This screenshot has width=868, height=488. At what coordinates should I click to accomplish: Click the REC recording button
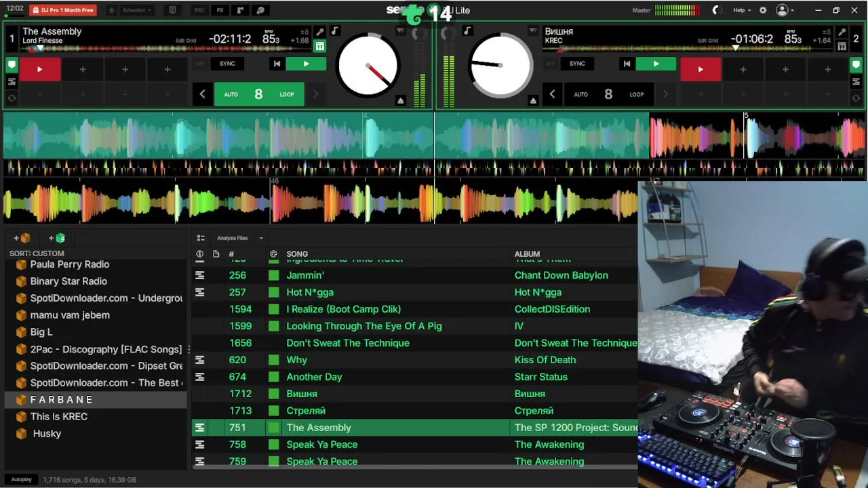199,10
